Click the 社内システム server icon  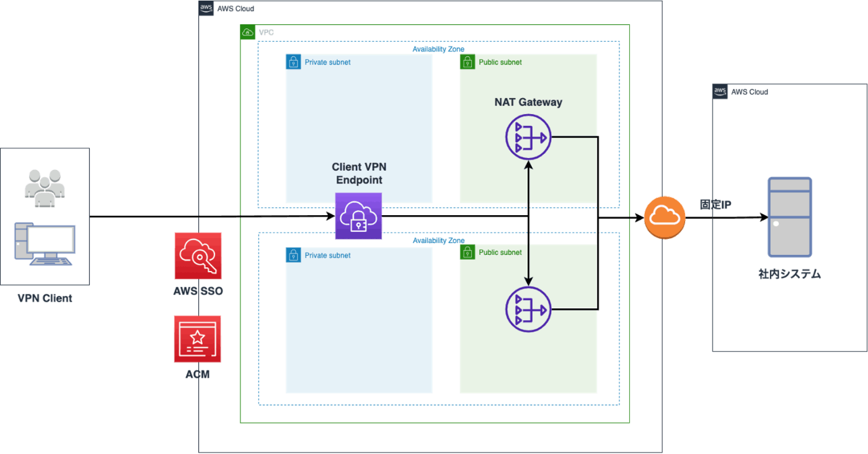click(790, 217)
